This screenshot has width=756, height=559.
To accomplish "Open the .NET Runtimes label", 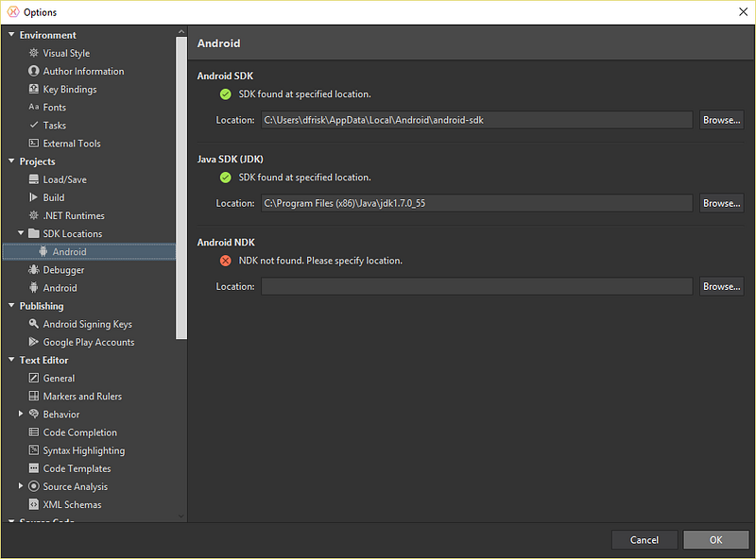I will 74,215.
